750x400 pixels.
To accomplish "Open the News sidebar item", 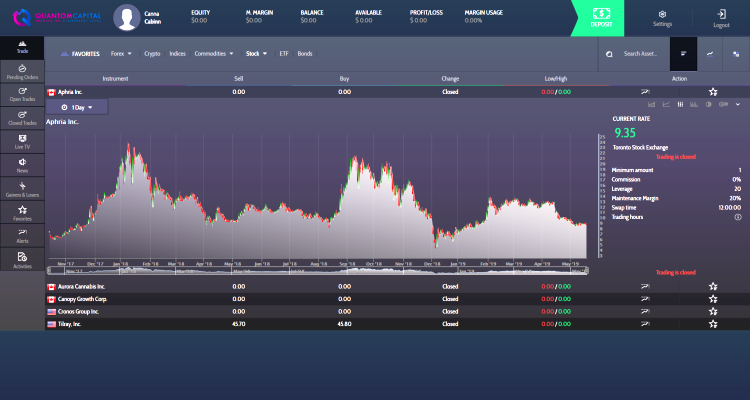I will coord(22,166).
